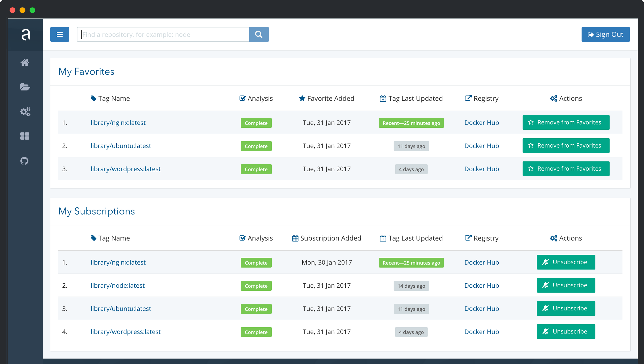
Task: Open library/ubuntu:latest in My Subscriptions
Action: (x=121, y=309)
